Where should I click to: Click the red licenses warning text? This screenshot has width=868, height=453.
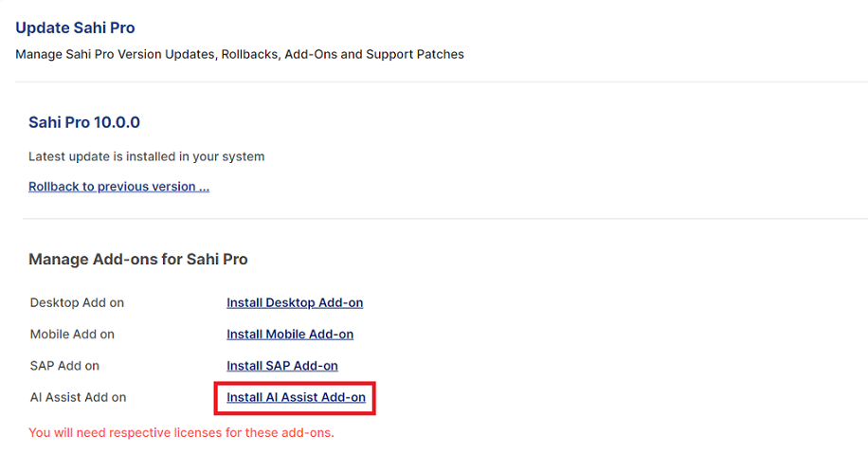[181, 433]
